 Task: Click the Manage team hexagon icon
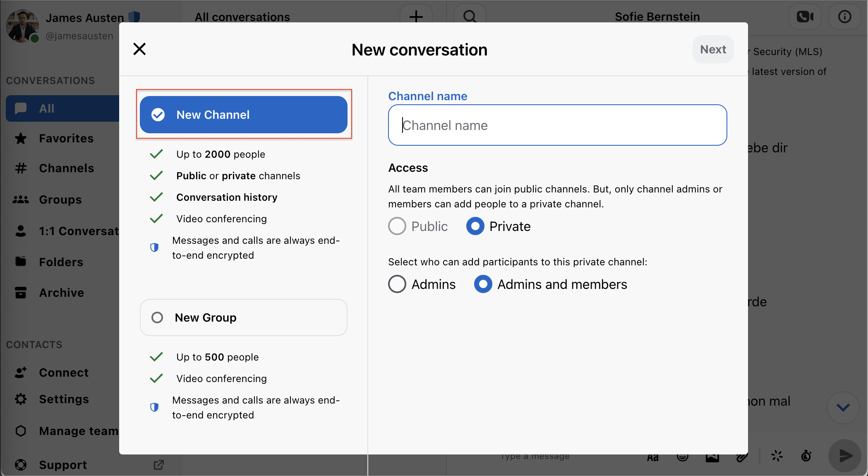tap(21, 431)
